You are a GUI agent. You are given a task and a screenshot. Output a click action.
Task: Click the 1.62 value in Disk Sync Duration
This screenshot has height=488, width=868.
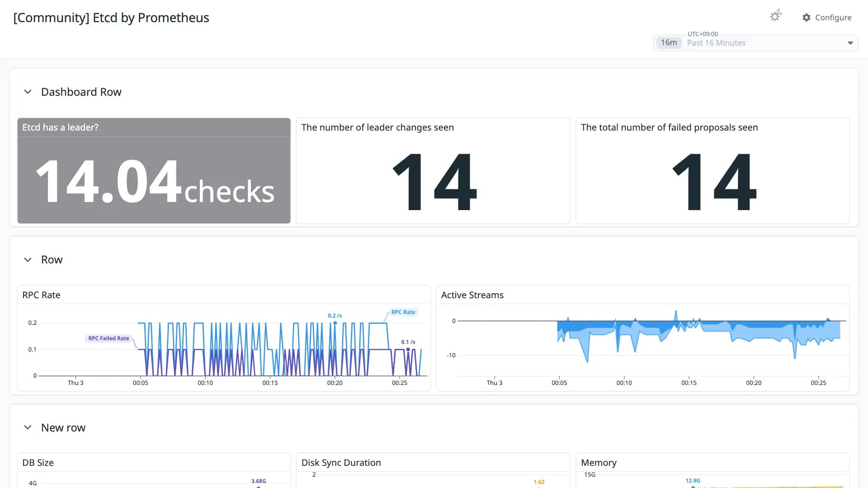point(539,482)
